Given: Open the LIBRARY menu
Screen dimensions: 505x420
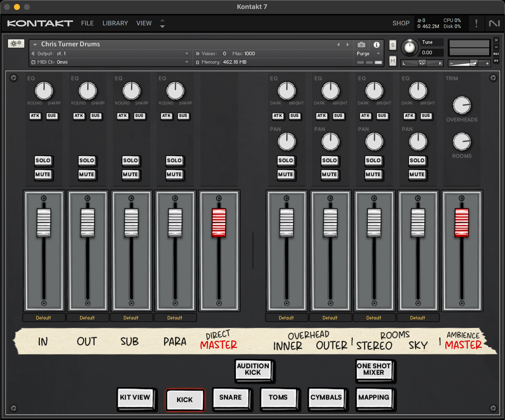Looking at the screenshot, I should tap(115, 23).
